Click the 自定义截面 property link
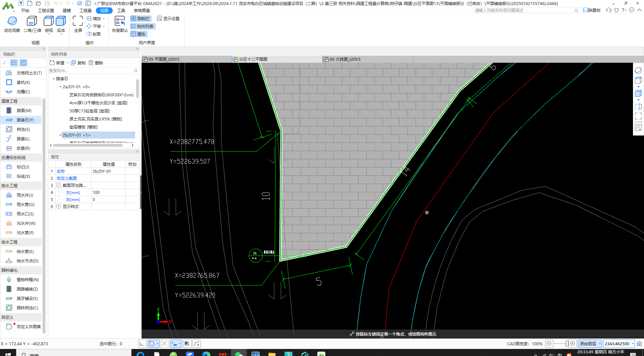Viewport: 644px width, 356px height. pyautogui.click(x=67, y=178)
